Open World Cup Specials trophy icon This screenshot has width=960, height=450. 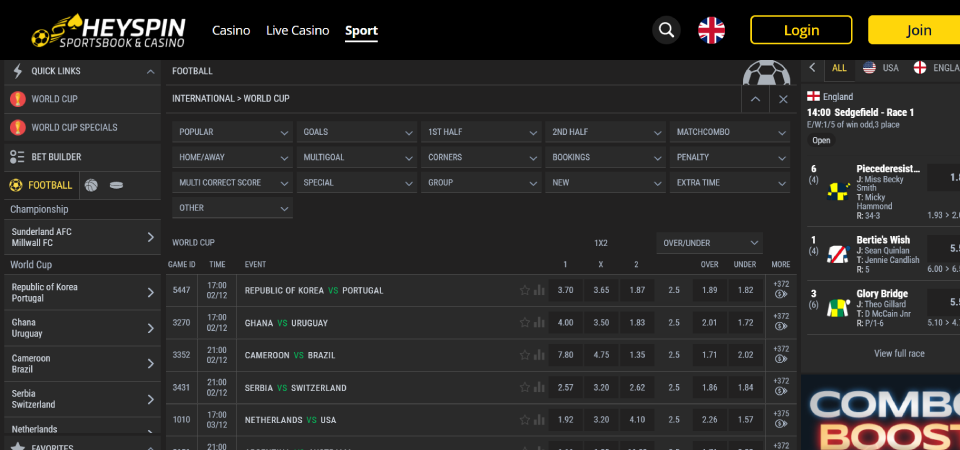pyautogui.click(x=18, y=127)
